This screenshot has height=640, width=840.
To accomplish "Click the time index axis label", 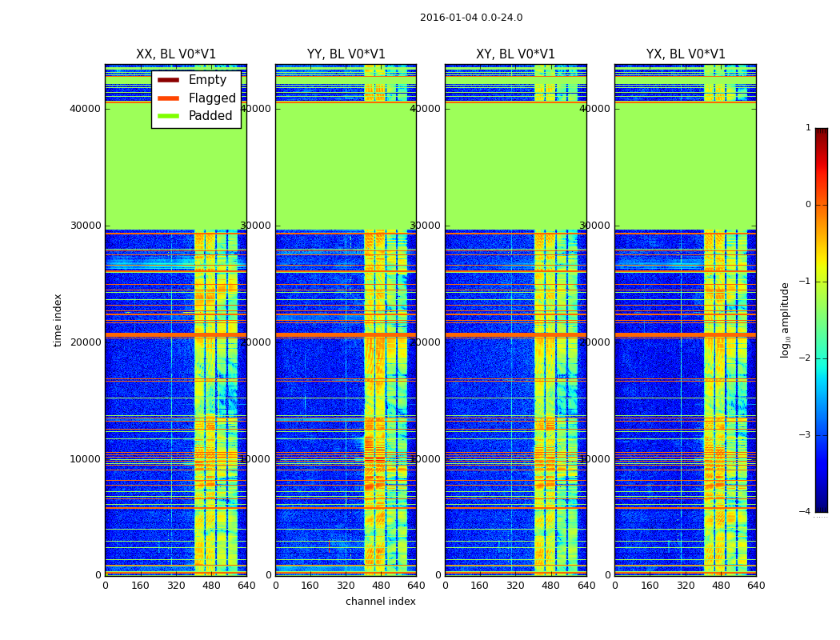I will 58,320.
